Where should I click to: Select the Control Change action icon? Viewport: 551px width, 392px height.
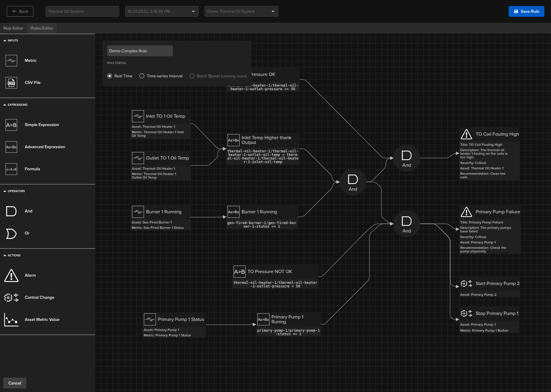[x=11, y=297]
